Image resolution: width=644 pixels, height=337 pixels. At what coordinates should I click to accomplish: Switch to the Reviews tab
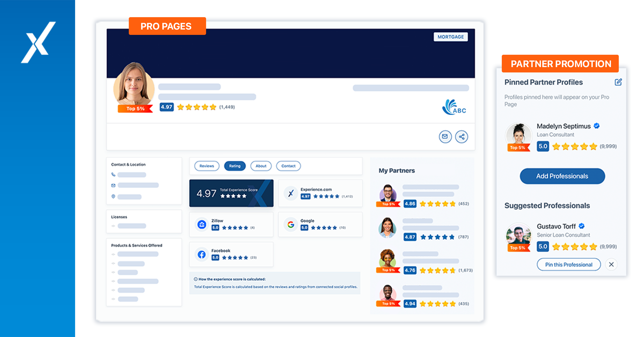click(207, 166)
